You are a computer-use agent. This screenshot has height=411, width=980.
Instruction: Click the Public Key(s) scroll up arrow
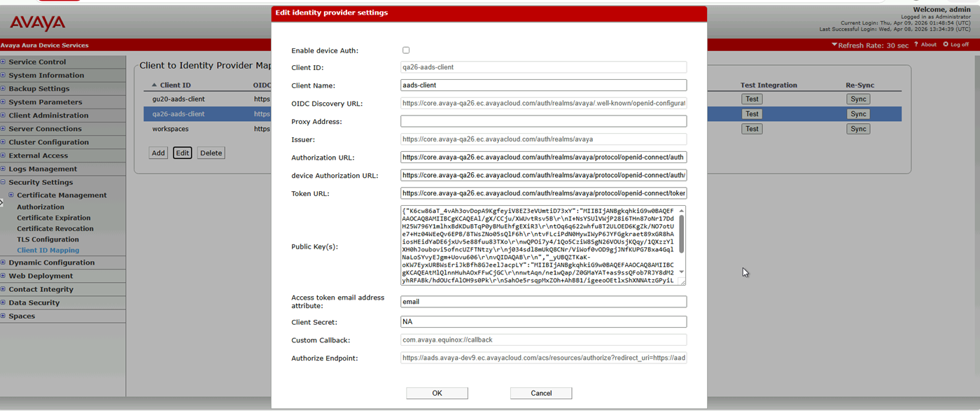click(x=682, y=210)
